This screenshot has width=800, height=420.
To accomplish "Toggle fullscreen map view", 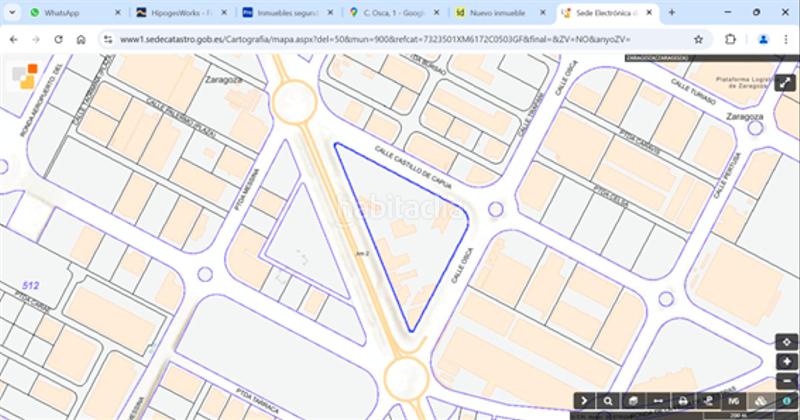I will click(786, 82).
